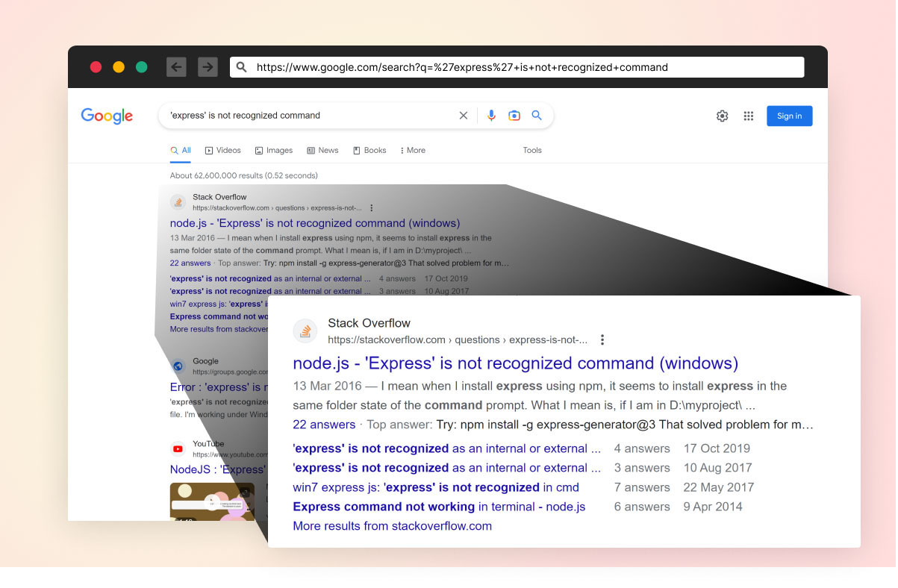
Task: Click the blue Sign in button
Action: tap(789, 116)
